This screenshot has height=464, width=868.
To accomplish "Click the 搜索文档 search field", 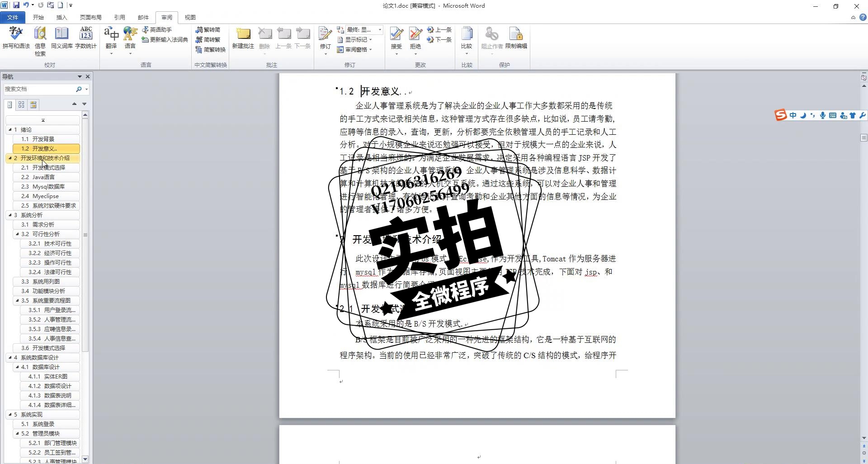I will (x=38, y=89).
